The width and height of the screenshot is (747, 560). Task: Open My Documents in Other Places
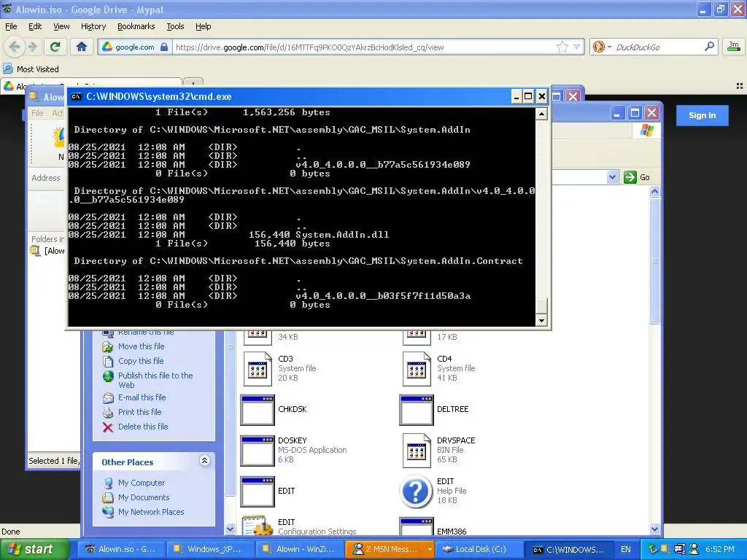144,497
